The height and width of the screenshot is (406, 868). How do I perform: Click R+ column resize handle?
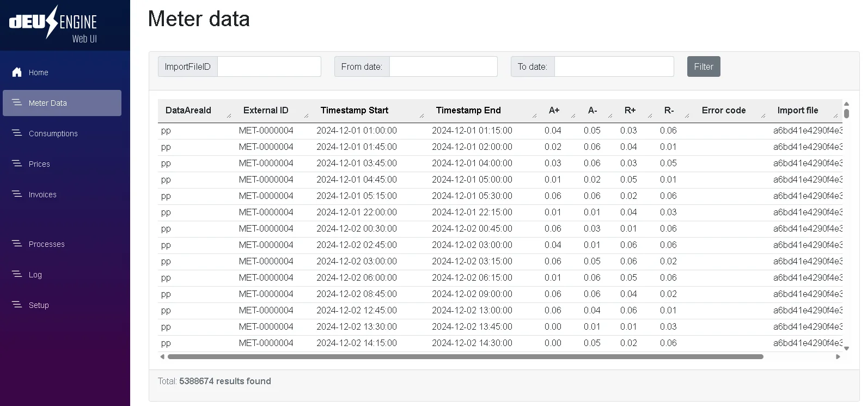(650, 116)
